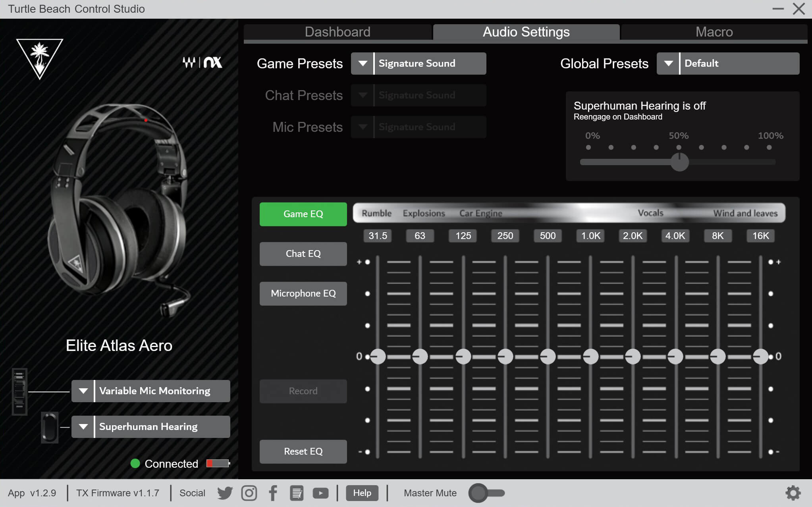Toggle the Master Mute switch
The height and width of the screenshot is (507, 812).
pyautogui.click(x=486, y=493)
